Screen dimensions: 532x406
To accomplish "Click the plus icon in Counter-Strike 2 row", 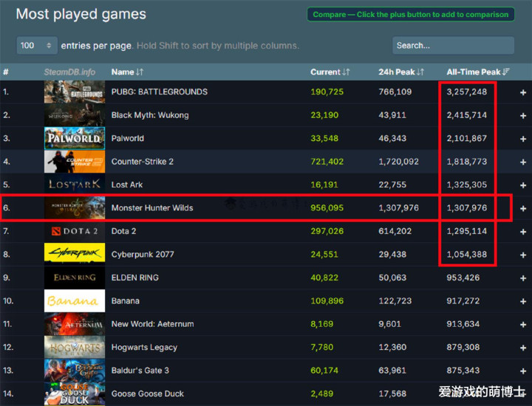I will [523, 162].
